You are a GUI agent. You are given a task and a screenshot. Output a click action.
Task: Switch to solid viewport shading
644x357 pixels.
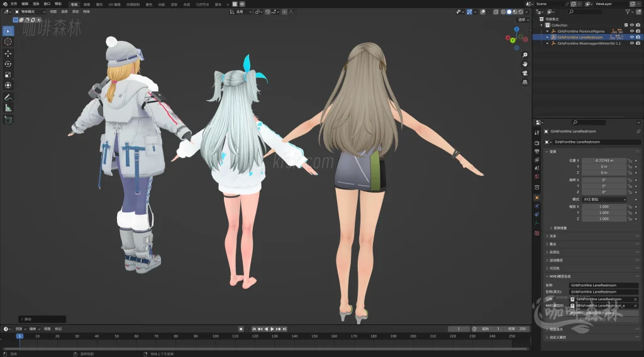point(509,12)
